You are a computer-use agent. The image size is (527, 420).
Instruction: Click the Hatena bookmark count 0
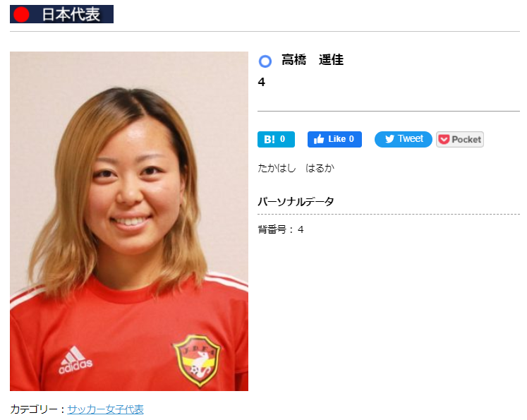pos(283,139)
